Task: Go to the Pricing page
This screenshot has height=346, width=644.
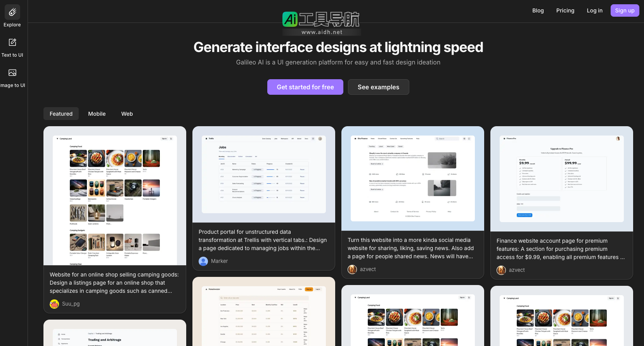Action: click(565, 10)
